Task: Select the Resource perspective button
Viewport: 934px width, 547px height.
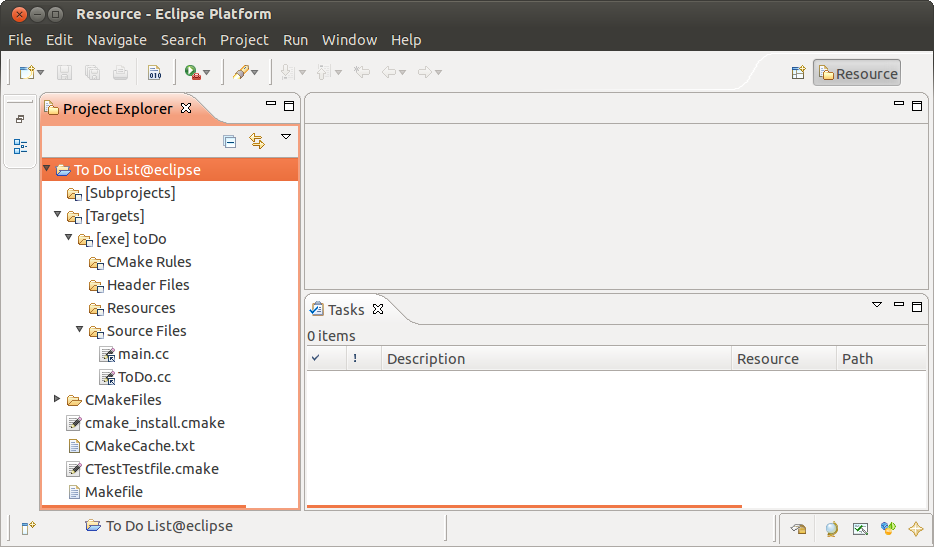Action: click(x=857, y=73)
